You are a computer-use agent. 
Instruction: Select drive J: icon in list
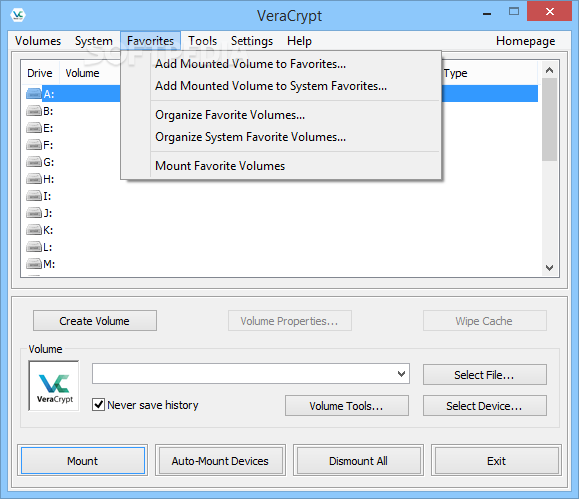coord(34,213)
